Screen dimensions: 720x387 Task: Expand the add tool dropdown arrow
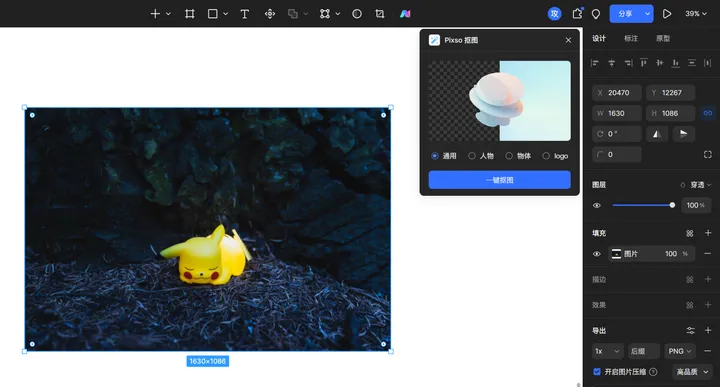[168, 14]
